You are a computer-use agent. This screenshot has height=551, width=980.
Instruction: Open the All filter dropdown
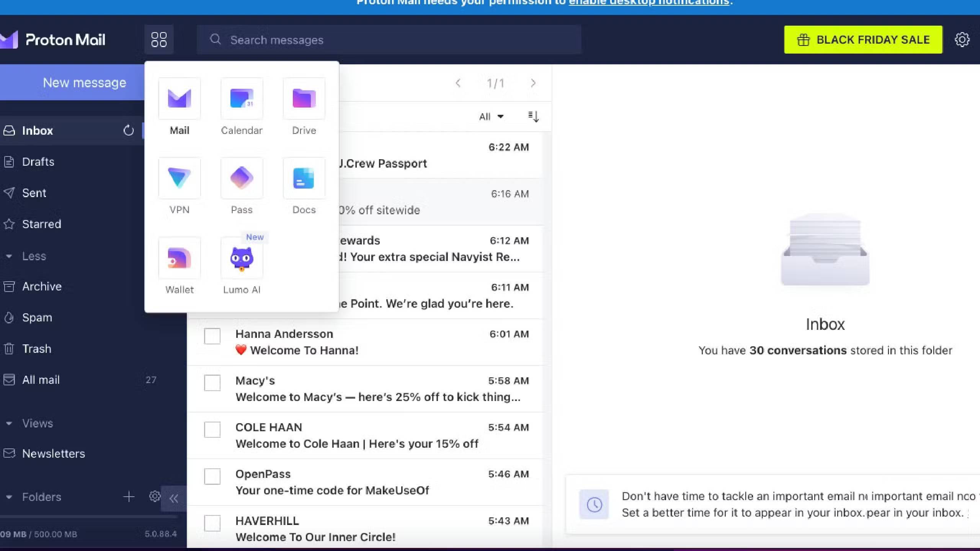point(491,117)
